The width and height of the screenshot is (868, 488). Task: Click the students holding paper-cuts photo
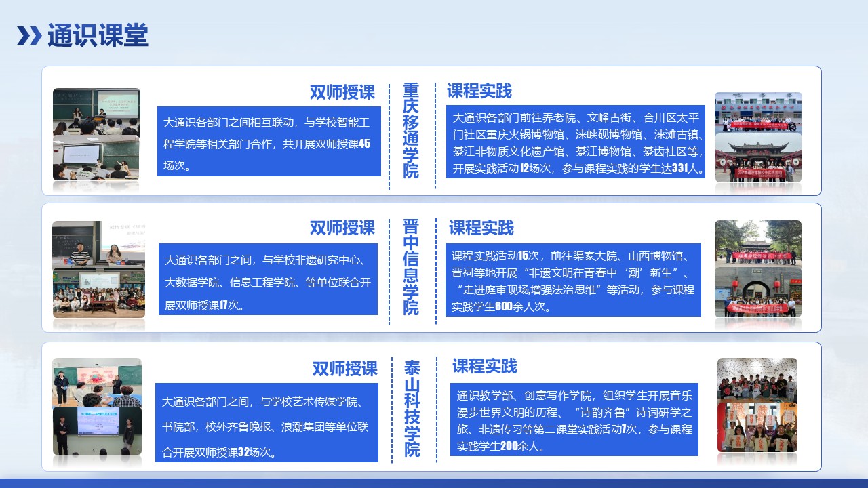757,428
